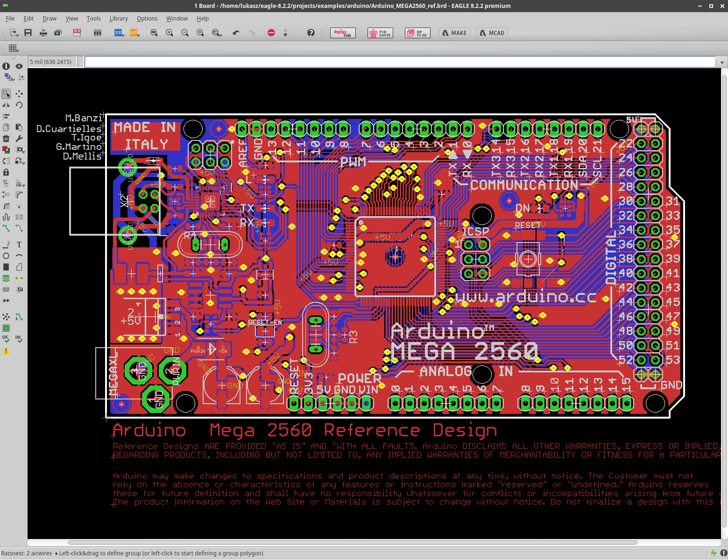Select the Move tool
This screenshot has width=728, height=560.
coord(19,94)
